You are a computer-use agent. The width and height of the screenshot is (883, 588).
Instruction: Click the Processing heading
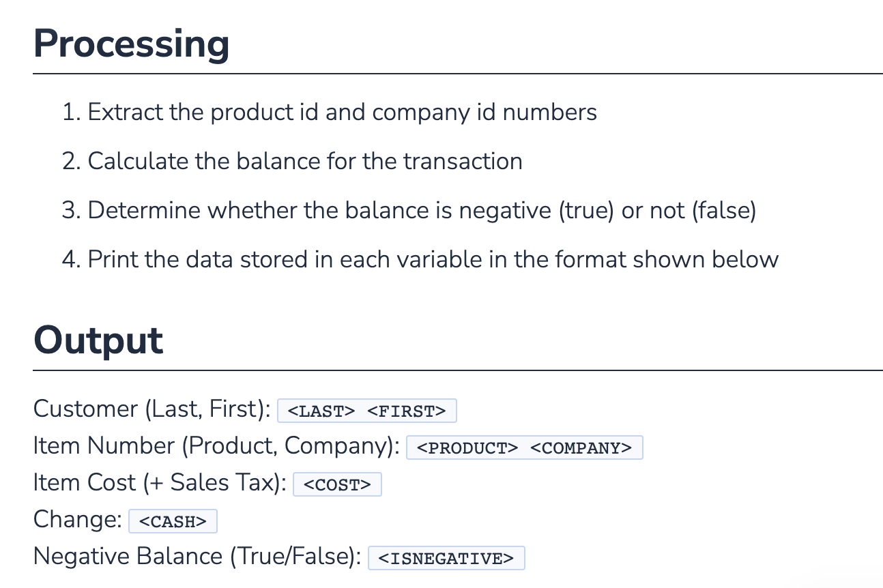click(x=131, y=44)
